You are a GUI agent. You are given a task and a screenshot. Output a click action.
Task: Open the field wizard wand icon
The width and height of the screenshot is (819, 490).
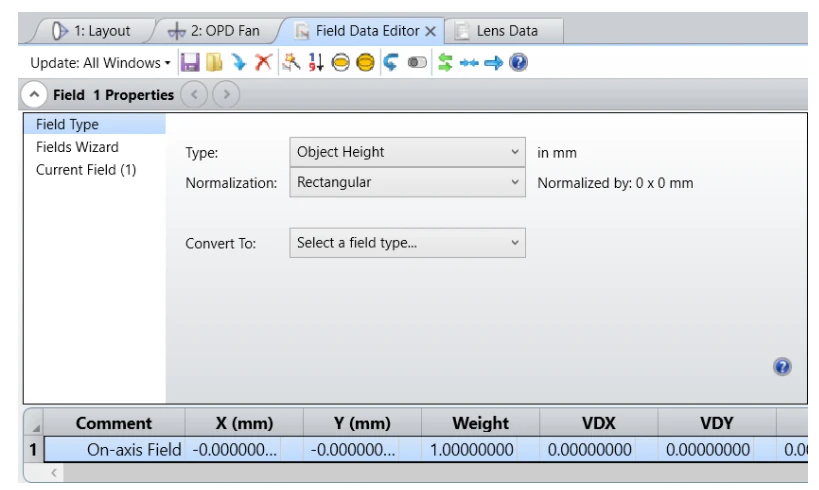(x=291, y=63)
